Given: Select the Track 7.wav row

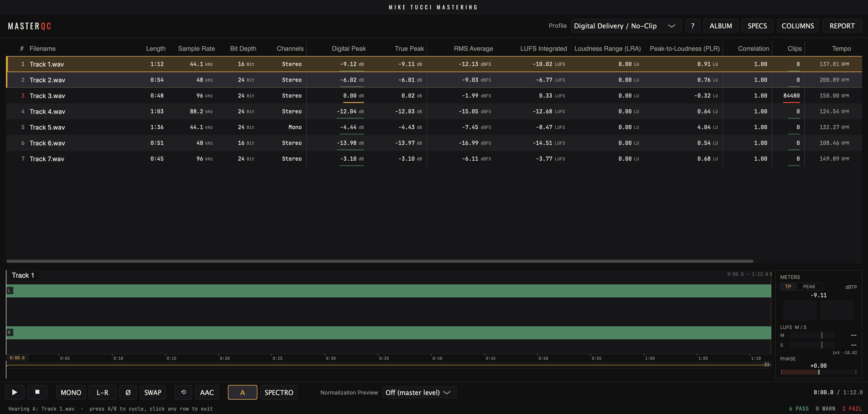Looking at the screenshot, I should point(434,159).
